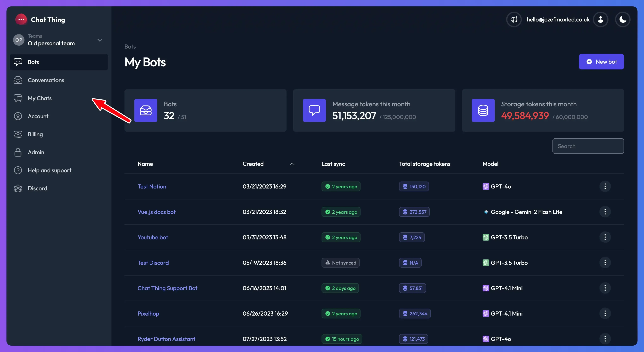
Task: Sort table by Name column header
Action: click(x=145, y=164)
